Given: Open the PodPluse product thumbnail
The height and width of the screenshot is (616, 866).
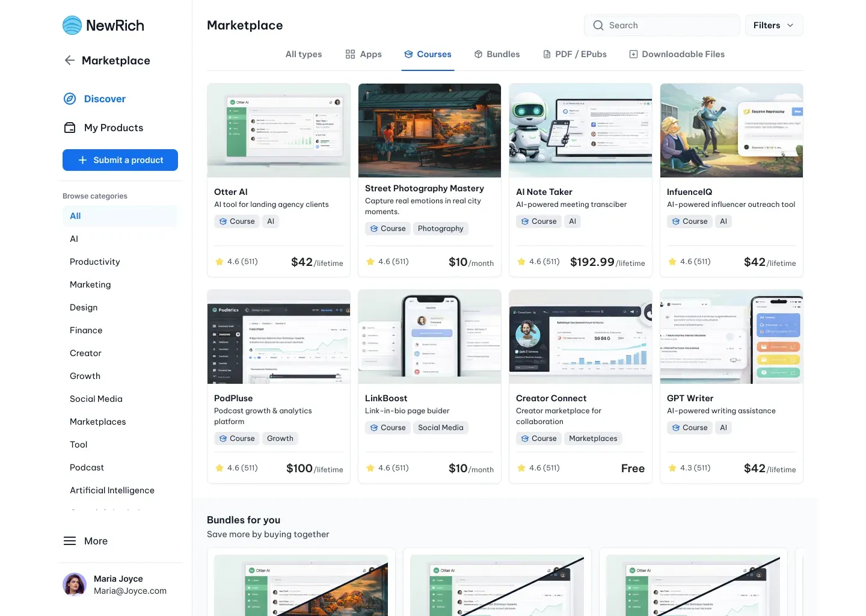Looking at the screenshot, I should [278, 337].
